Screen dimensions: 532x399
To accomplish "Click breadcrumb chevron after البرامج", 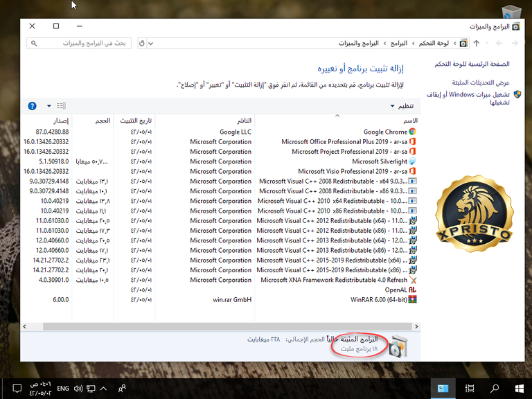I will point(384,43).
